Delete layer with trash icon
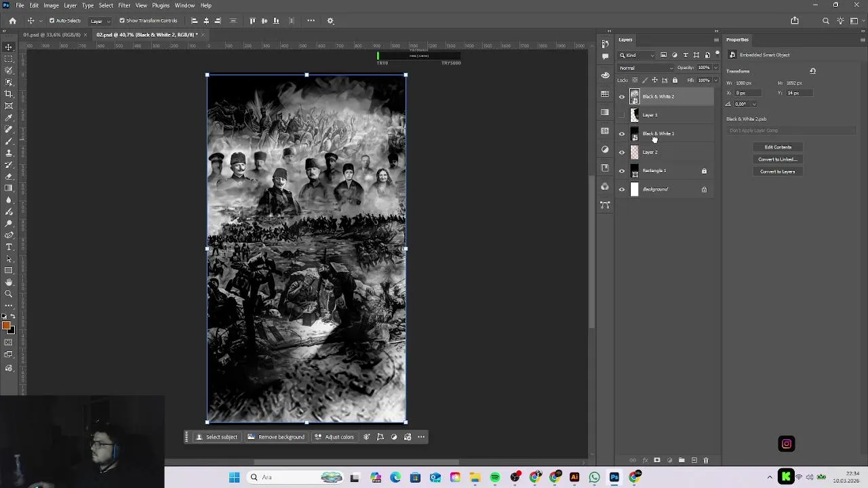868x488 pixels. [x=705, y=460]
